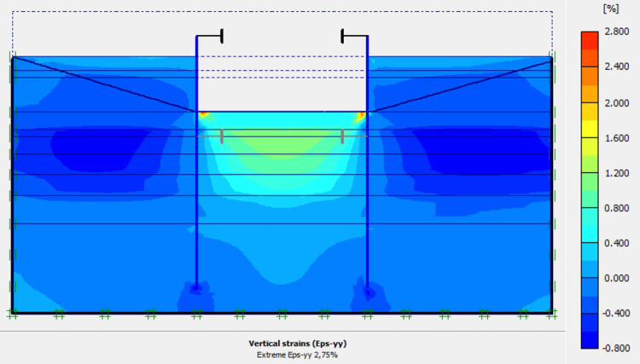Click the 2.000 legend value

(616, 103)
